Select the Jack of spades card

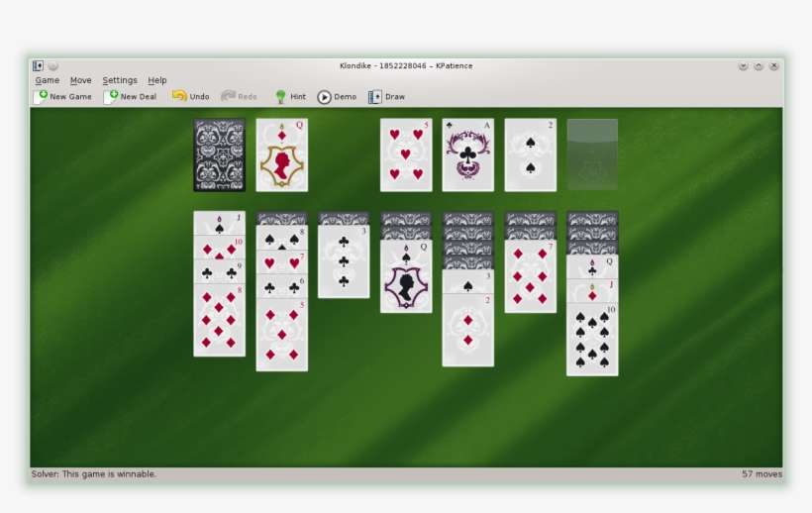click(220, 223)
